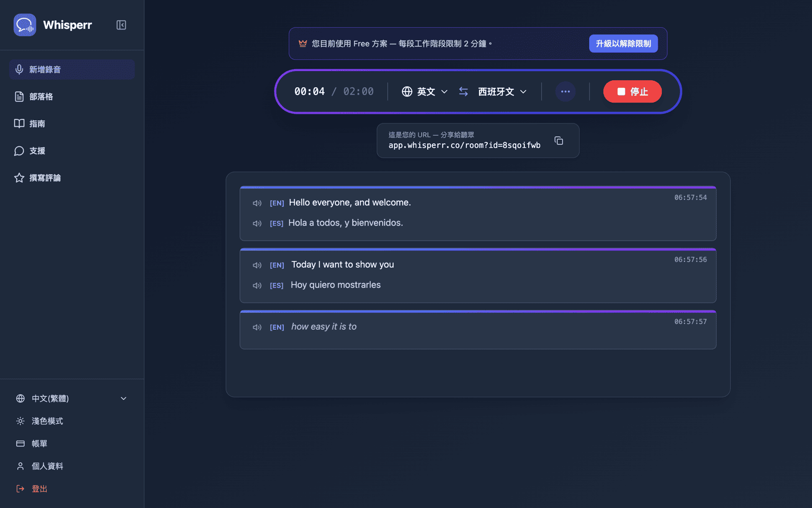
Task: Open 撰寫評論 in the sidebar
Action: [72, 178]
